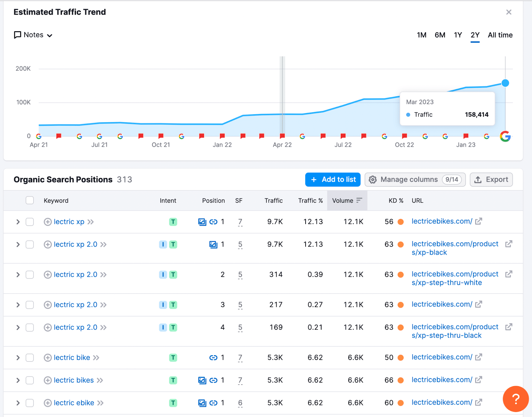Check the lectric xp row checkbox
532x417 pixels.
point(30,222)
